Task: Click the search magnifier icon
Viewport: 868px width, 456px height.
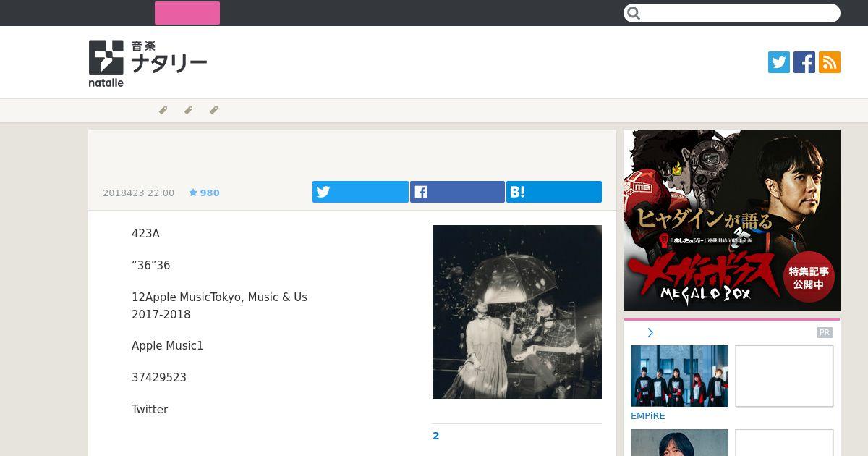Action: point(634,13)
